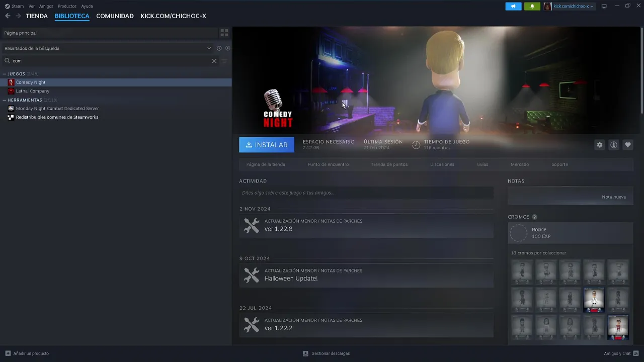Open the Halloween Update! patch notes
The width and height of the screenshot is (644, 362).
tap(366, 275)
